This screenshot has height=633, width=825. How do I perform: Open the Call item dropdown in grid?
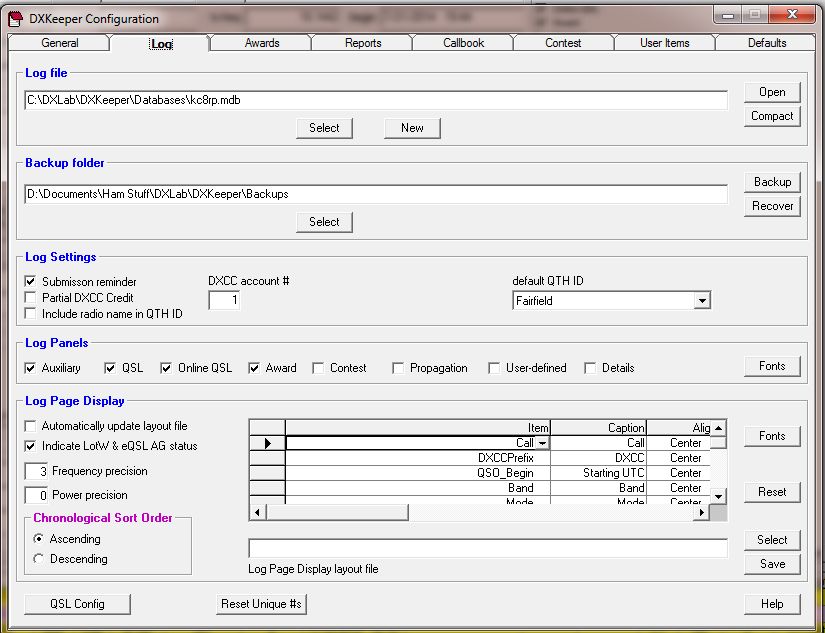pyautogui.click(x=542, y=443)
